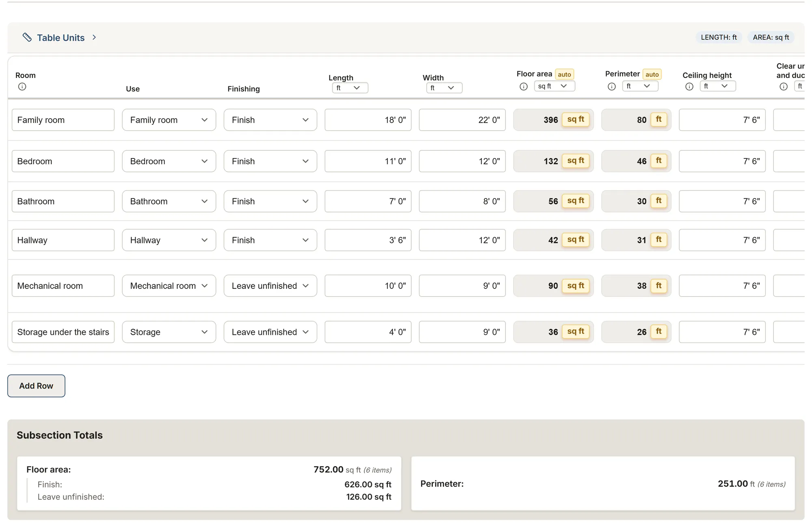The image size is (812, 527).
Task: Click the Clear under ducts info icon
Action: (784, 87)
